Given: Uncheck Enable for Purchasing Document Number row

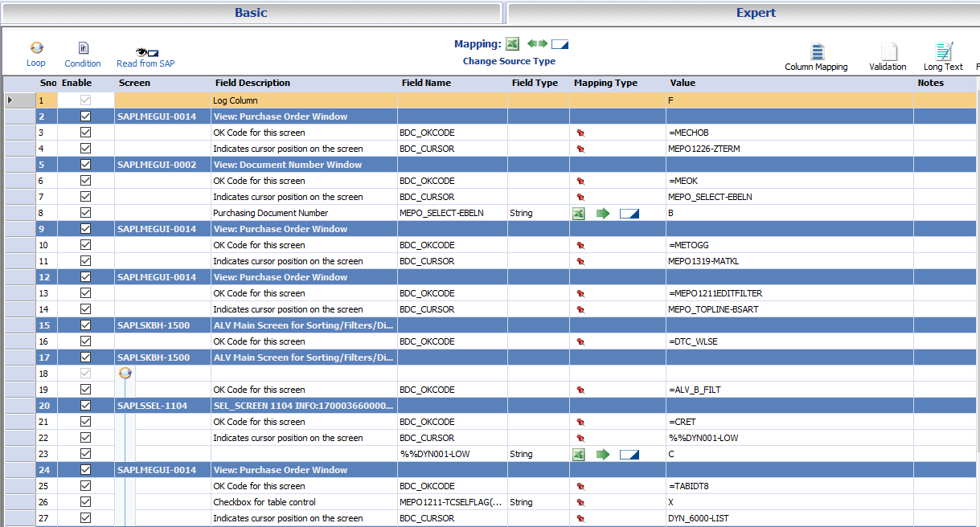Looking at the screenshot, I should 85,213.
